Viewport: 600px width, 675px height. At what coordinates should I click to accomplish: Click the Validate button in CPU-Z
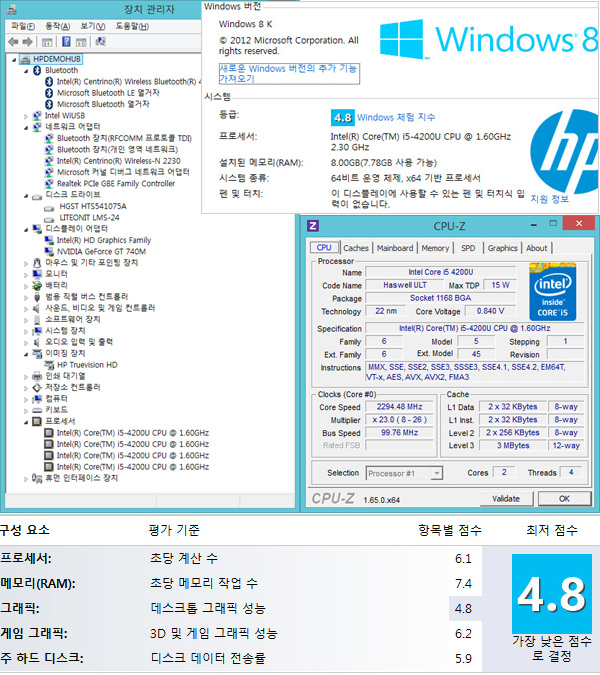click(506, 499)
